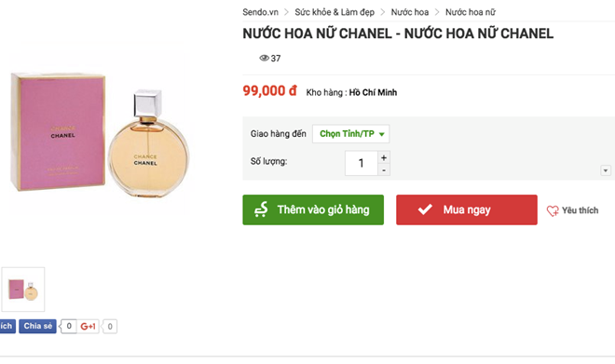Go to Sendo.vn breadcrumb home
The height and width of the screenshot is (364, 615).
(260, 12)
